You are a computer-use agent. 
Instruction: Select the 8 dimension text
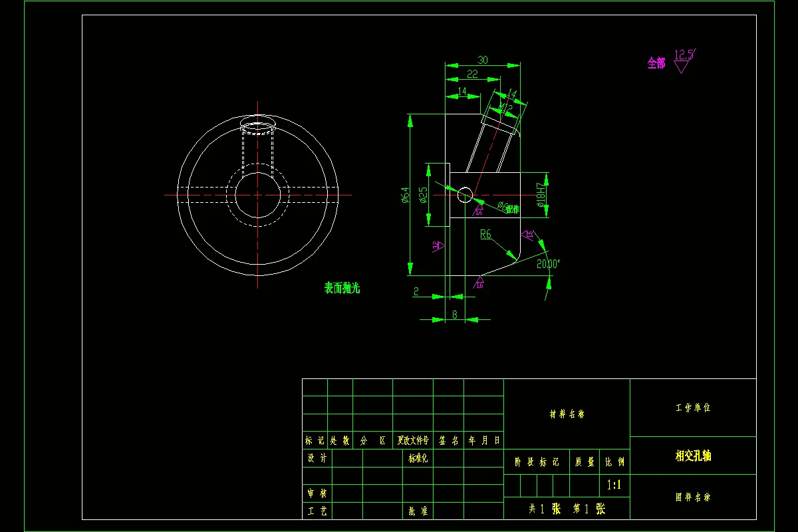click(x=455, y=315)
